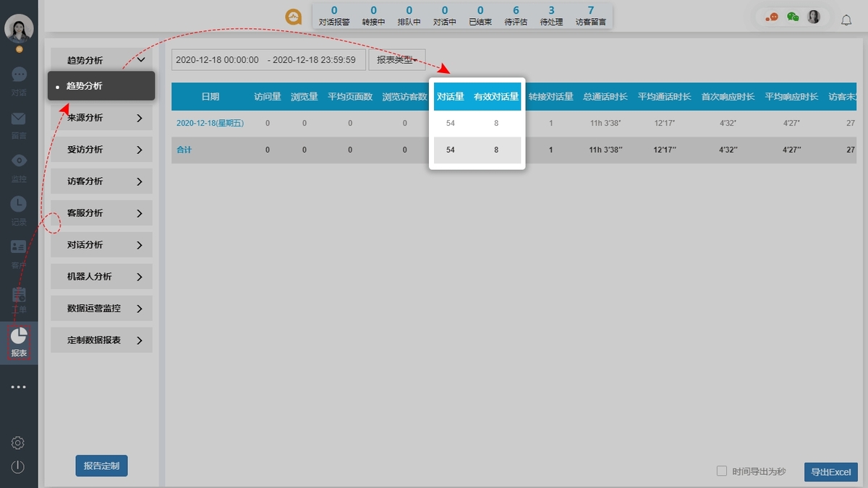This screenshot has width=868, height=488.
Task: Open the 报表类型 dropdown
Action: (x=397, y=60)
